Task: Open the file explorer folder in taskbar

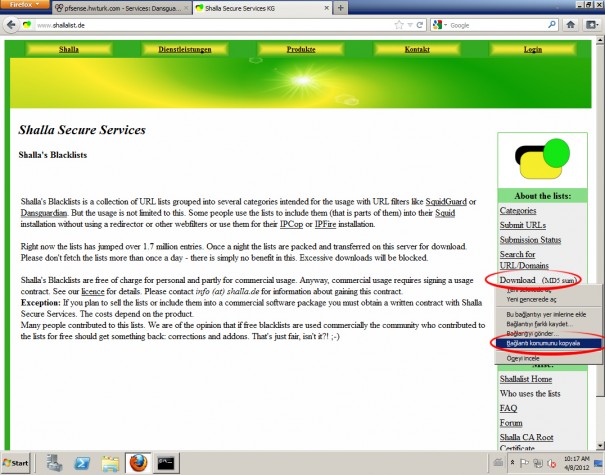Action: (110, 463)
